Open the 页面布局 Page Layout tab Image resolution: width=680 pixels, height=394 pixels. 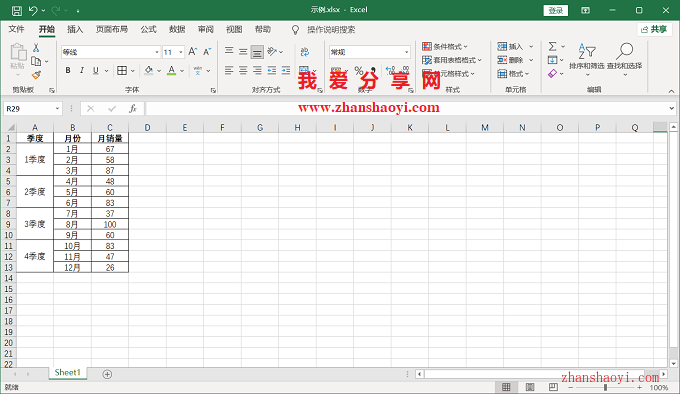[112, 29]
